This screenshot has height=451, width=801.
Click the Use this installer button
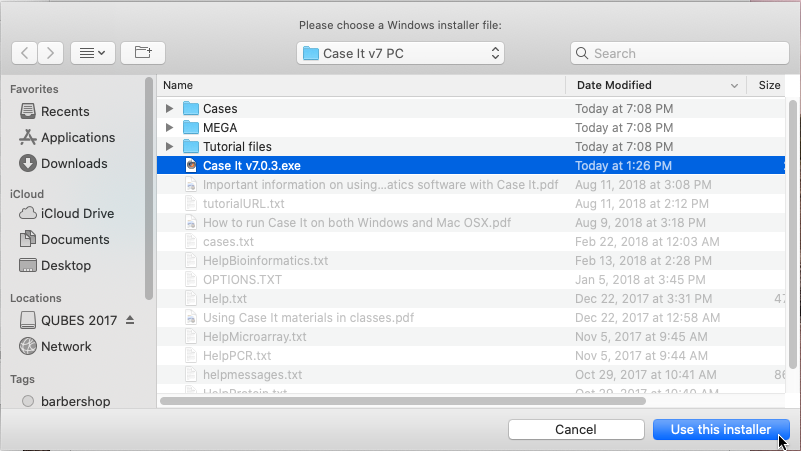tap(721, 430)
